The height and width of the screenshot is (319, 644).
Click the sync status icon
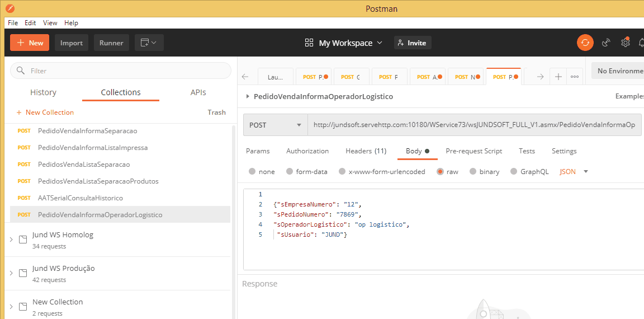point(585,43)
